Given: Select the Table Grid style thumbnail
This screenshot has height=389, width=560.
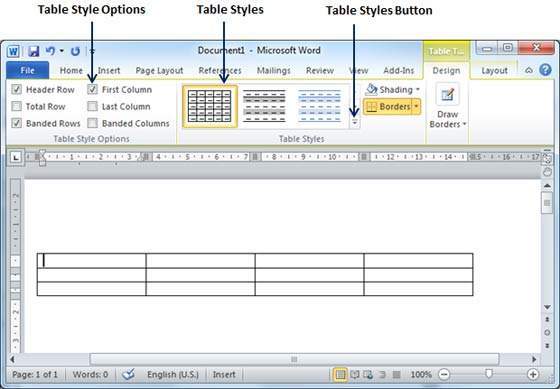Looking at the screenshot, I should pyautogui.click(x=210, y=106).
